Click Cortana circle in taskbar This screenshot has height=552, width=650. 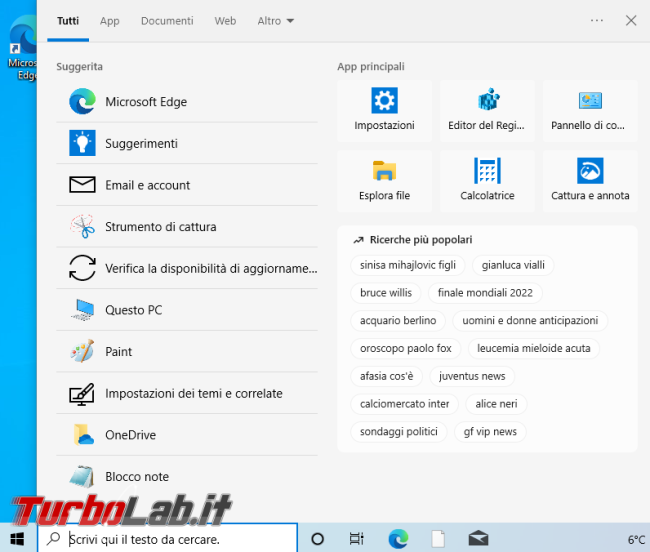click(x=318, y=539)
